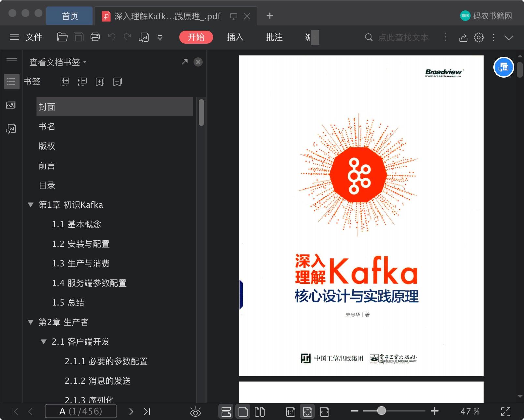The height and width of the screenshot is (420, 524).
Task: Collapse the 第1章 初识Kafka node
Action: [31, 205]
